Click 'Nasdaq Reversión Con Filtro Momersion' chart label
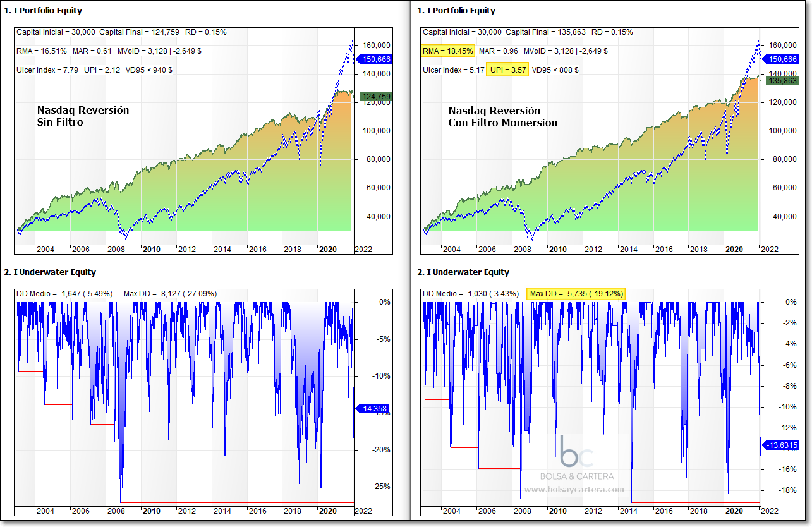This screenshot has width=812, height=527. coord(503,116)
